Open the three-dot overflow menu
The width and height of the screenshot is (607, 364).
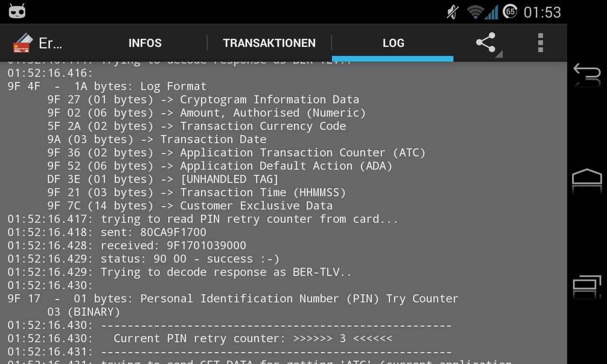(540, 43)
